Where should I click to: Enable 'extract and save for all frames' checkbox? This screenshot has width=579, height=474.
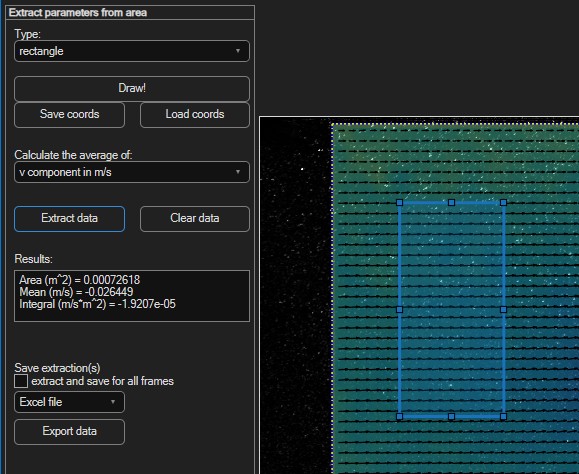(x=21, y=381)
